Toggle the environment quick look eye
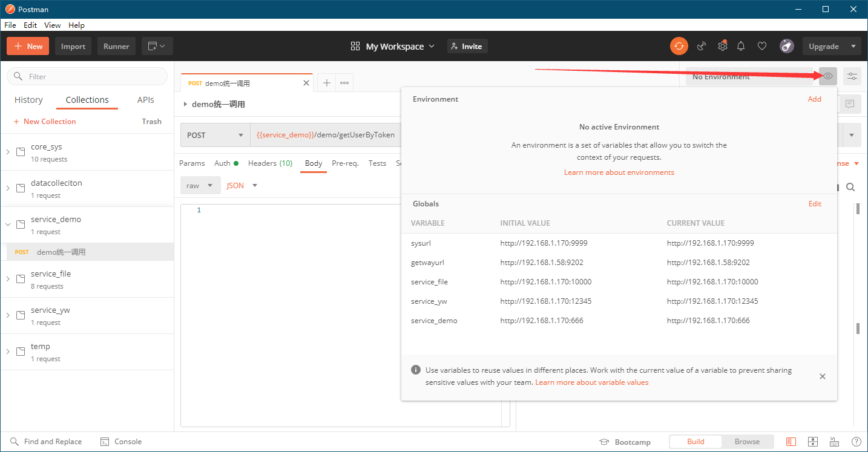This screenshot has height=452, width=868. (828, 76)
